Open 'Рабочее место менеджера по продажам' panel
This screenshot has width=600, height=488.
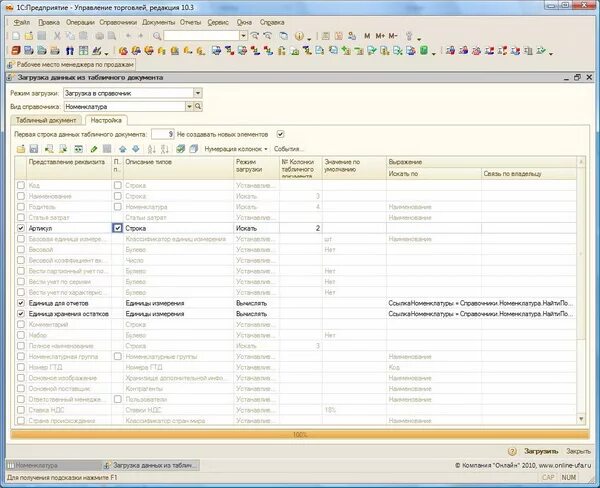[71, 65]
